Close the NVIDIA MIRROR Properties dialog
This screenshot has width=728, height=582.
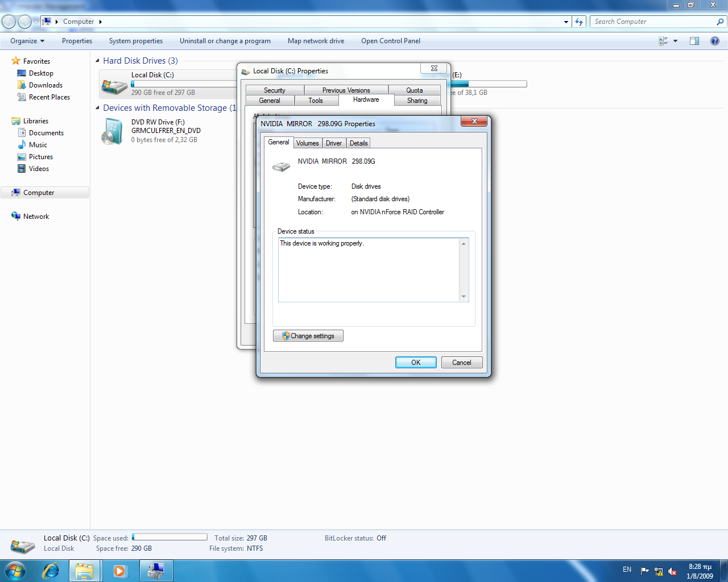474,121
